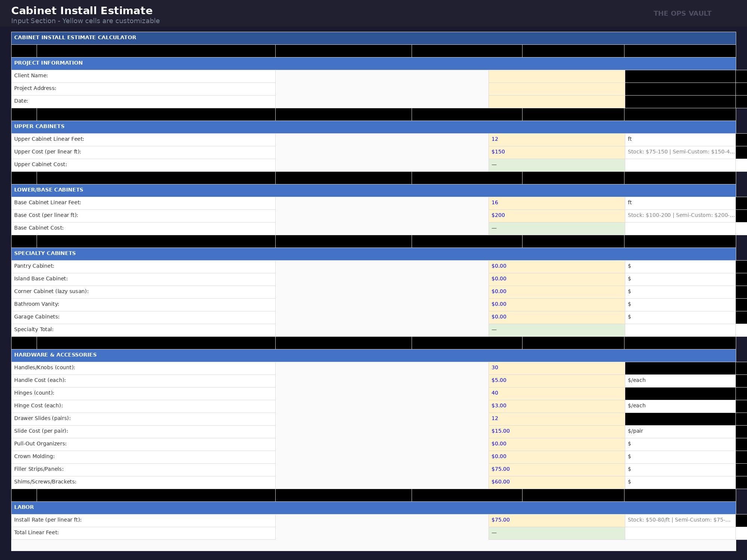Click the PROJECT INFORMATION section header
Viewport: 747px width, 560px height.
[373, 64]
